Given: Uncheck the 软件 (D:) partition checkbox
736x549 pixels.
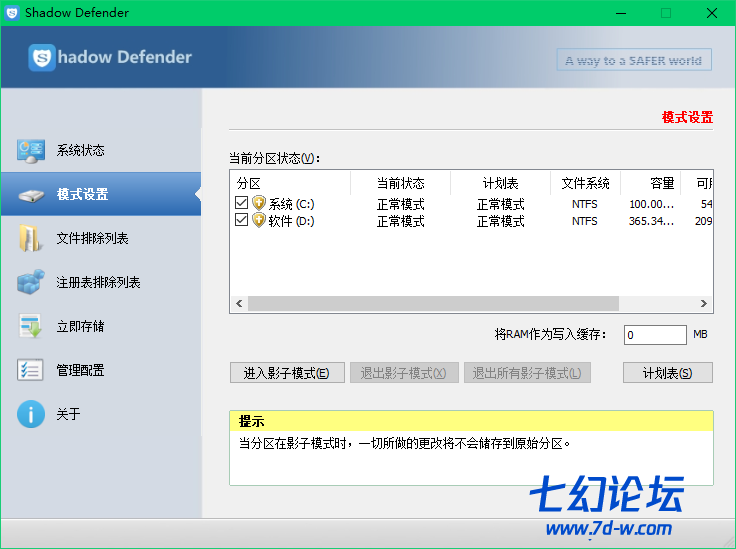Looking at the screenshot, I should tap(241, 220).
